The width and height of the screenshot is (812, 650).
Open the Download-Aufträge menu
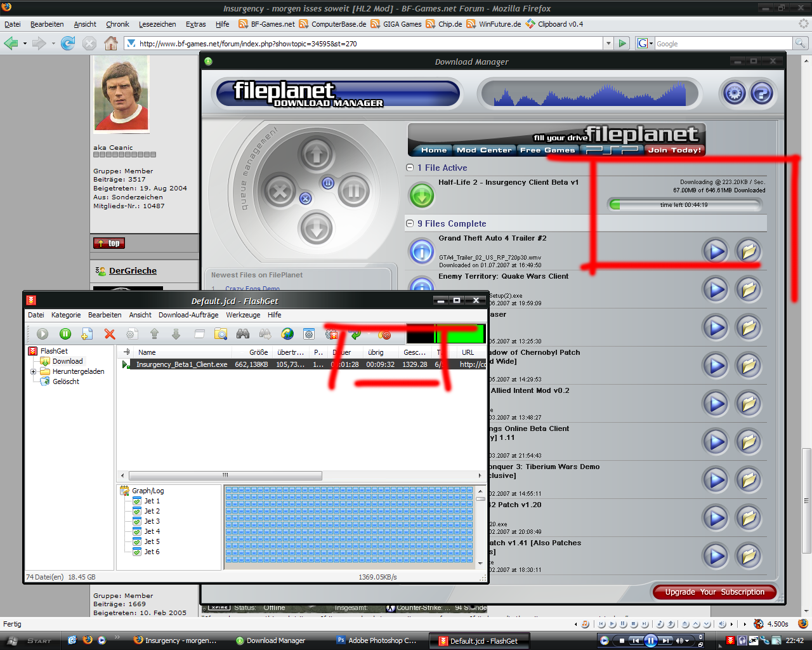point(188,315)
